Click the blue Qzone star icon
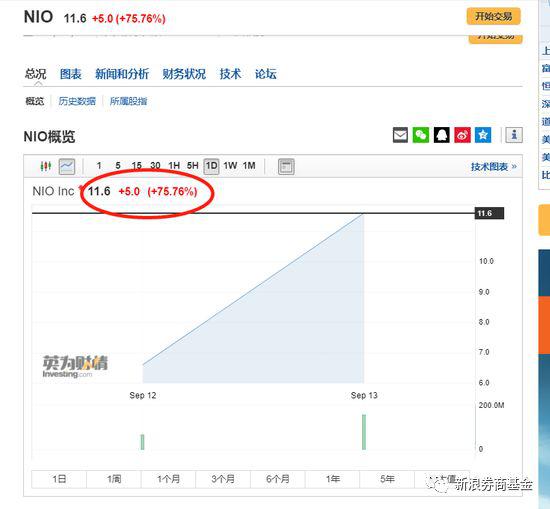Image resolution: width=550 pixels, height=509 pixels. point(483,135)
